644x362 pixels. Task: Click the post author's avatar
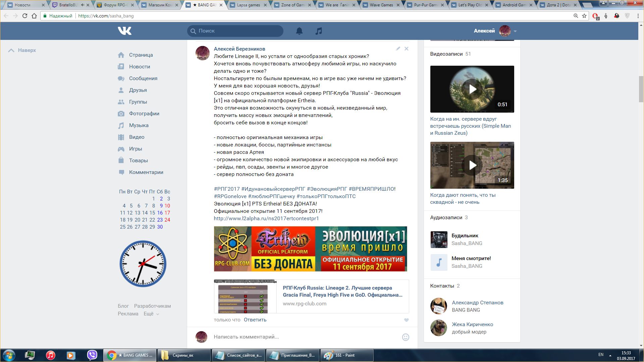tap(203, 53)
